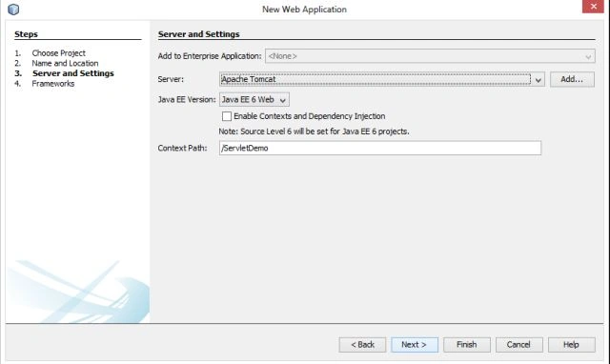Cancel the wizard
The width and height of the screenshot is (610, 364).
[518, 345]
